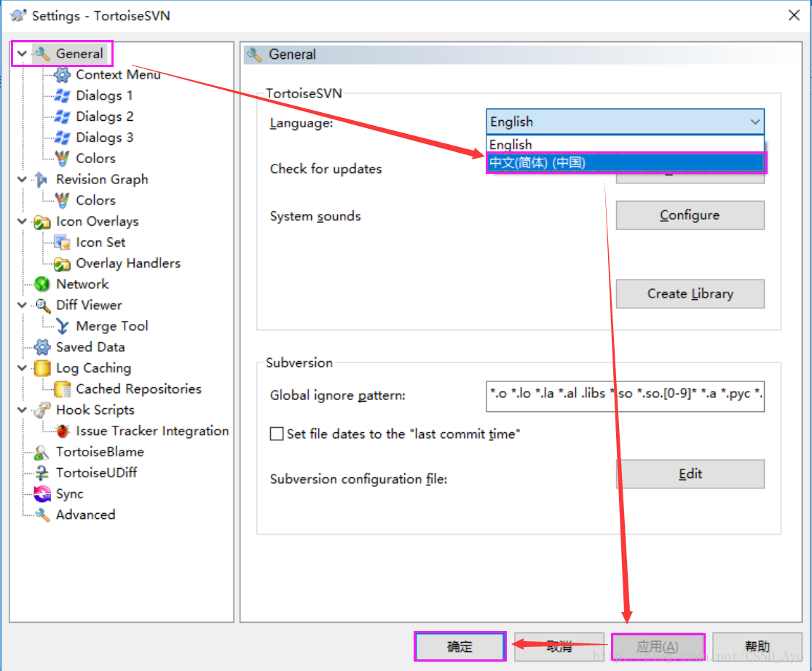Viewport: 812px width, 671px height.
Task: Select the Network tree item
Action: click(x=82, y=284)
